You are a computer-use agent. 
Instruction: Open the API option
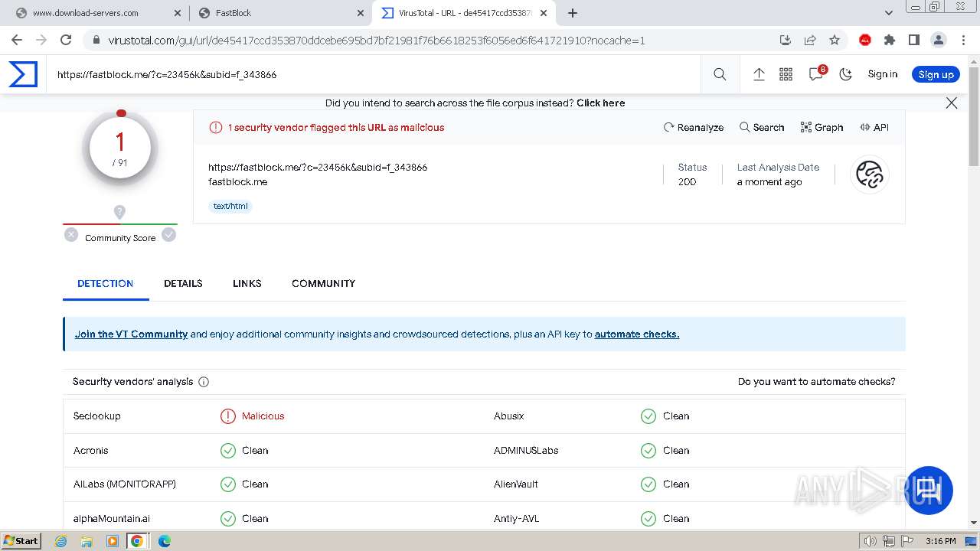[874, 127]
